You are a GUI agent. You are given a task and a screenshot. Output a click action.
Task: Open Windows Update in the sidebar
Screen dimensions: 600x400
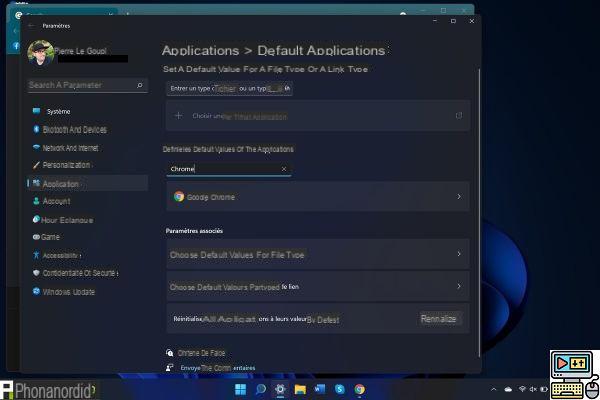tap(88, 292)
